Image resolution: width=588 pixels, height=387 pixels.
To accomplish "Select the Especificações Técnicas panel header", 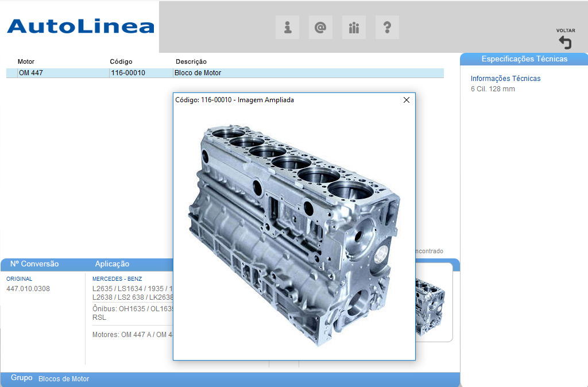I will (524, 59).
